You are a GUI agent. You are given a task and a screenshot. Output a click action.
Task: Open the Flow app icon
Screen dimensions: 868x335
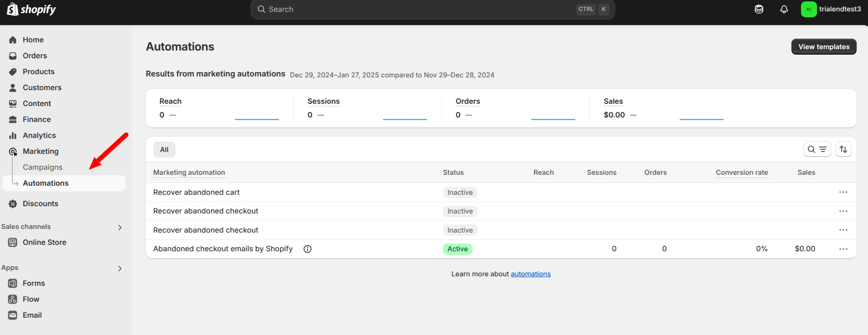coord(13,299)
